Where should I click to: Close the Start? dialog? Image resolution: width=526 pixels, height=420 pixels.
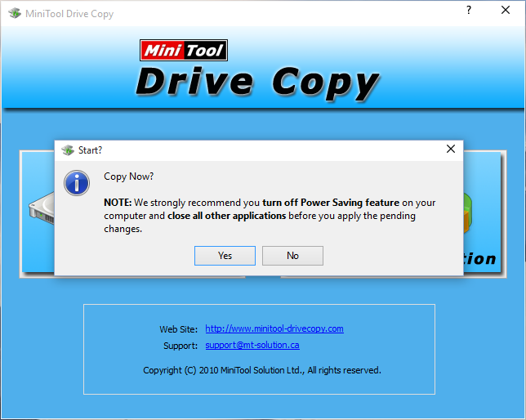451,149
